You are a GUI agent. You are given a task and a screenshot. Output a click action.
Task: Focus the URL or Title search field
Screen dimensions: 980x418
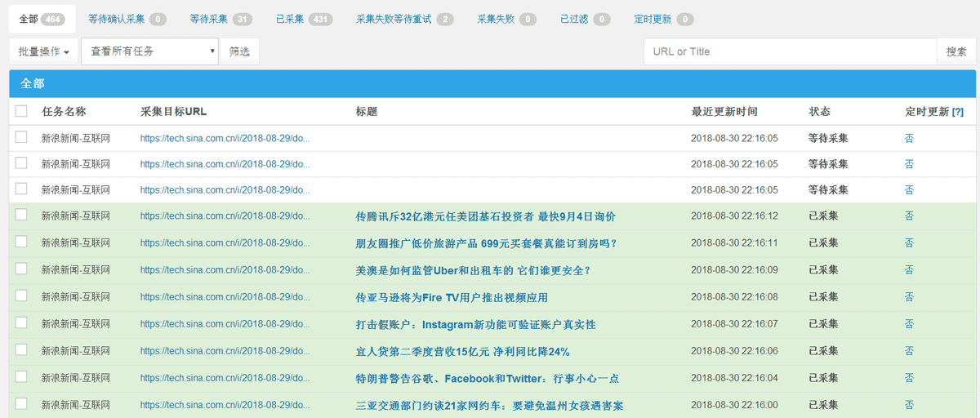789,51
